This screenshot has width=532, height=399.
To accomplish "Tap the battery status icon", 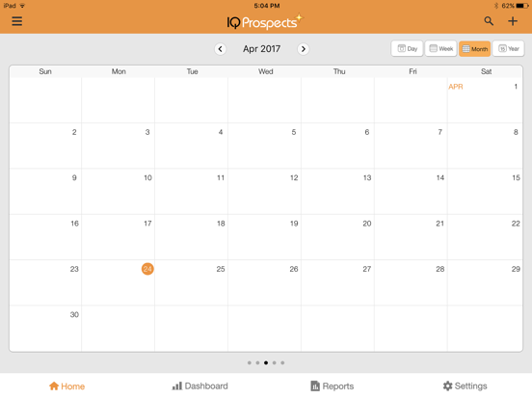I will click(521, 6).
